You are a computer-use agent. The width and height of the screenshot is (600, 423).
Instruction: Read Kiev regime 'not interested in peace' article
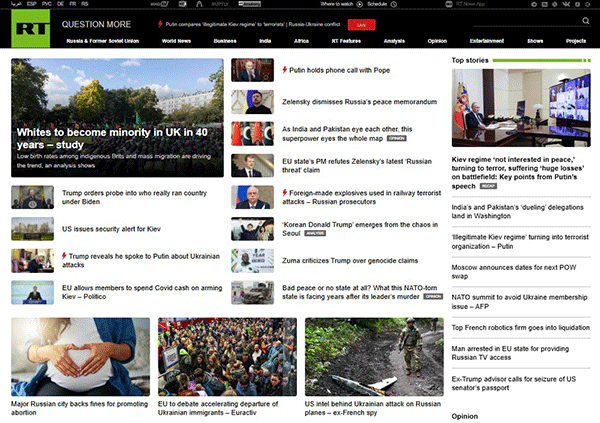[518, 173]
